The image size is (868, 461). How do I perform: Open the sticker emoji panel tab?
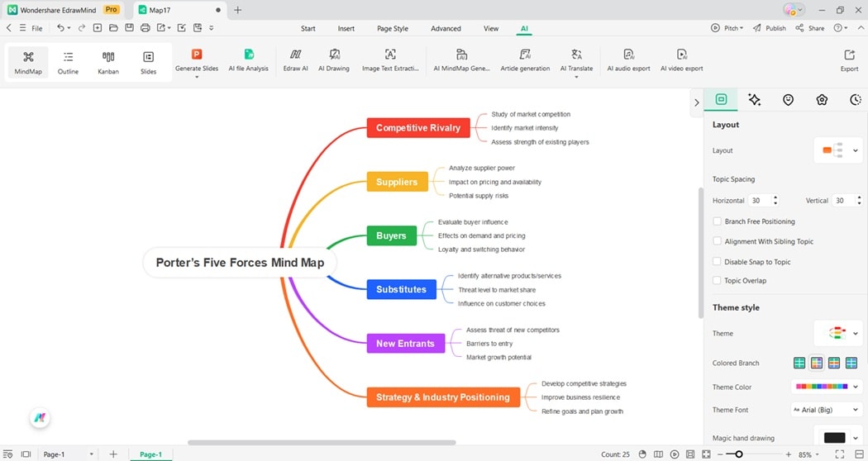click(x=789, y=100)
